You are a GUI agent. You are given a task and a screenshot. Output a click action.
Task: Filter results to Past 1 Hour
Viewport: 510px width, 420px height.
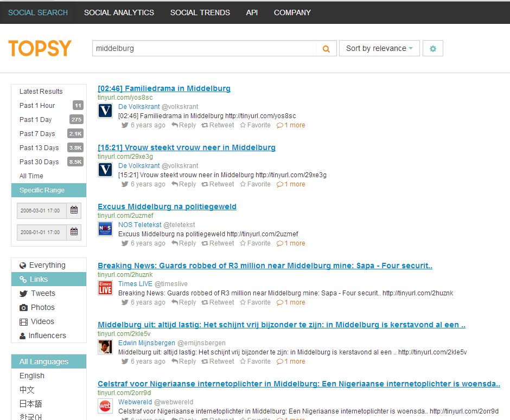[49, 105]
